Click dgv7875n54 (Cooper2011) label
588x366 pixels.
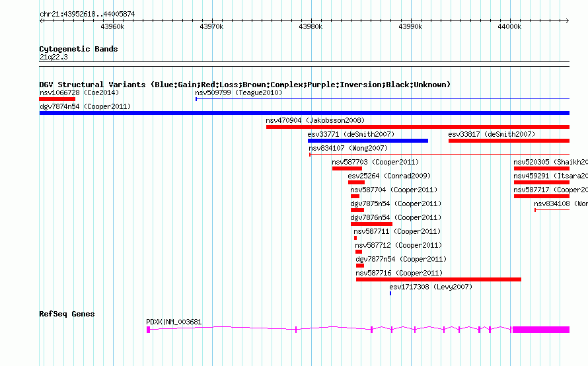click(396, 203)
